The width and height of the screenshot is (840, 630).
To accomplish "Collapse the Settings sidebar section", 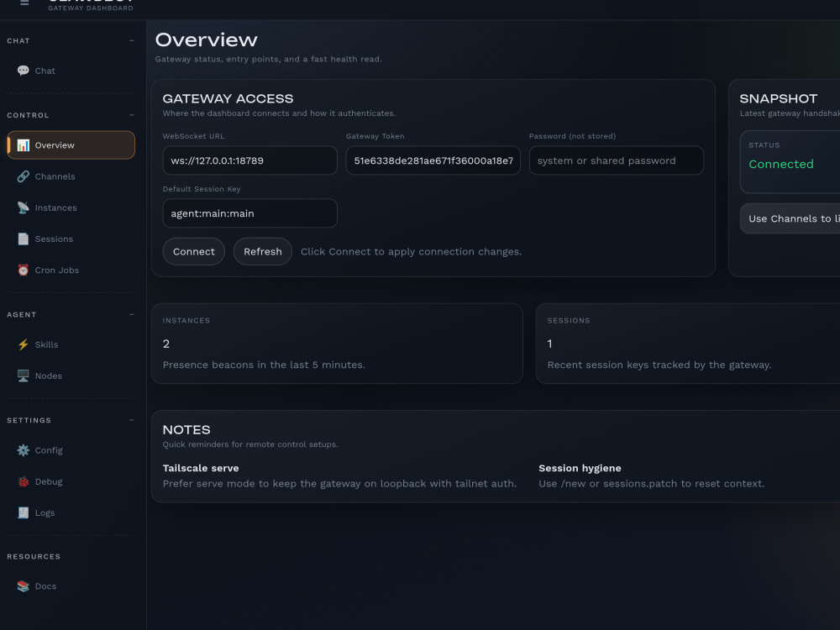I will click(132, 420).
